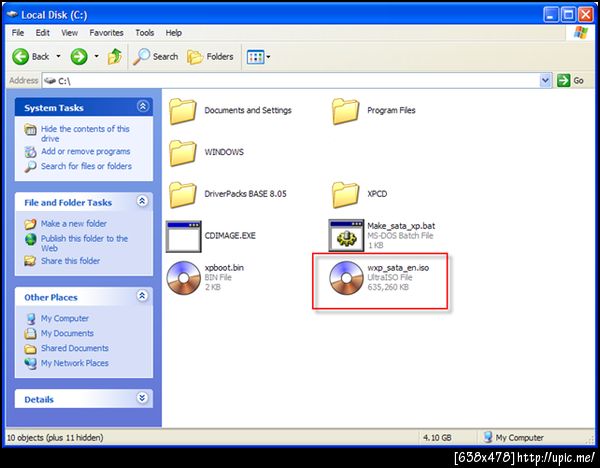Viewport: 600px width, 468px height.
Task: Open the Documents and Settings folder icon
Action: pyautogui.click(x=183, y=111)
